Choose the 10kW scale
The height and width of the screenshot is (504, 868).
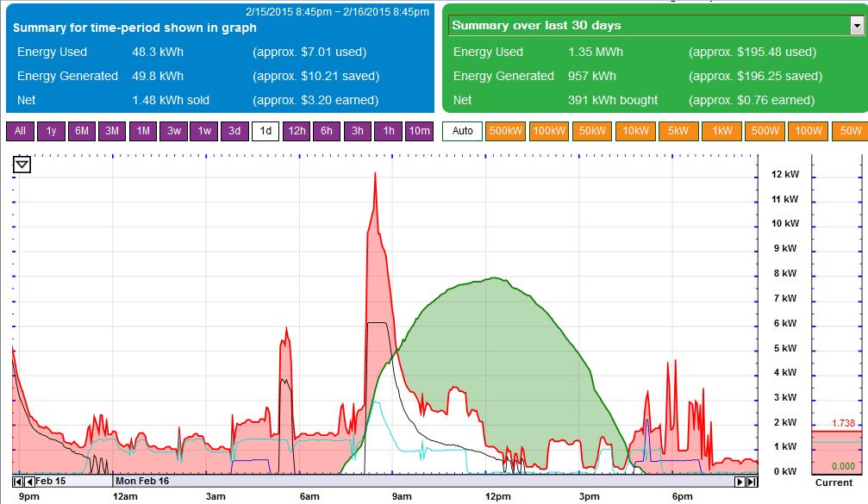click(x=635, y=131)
